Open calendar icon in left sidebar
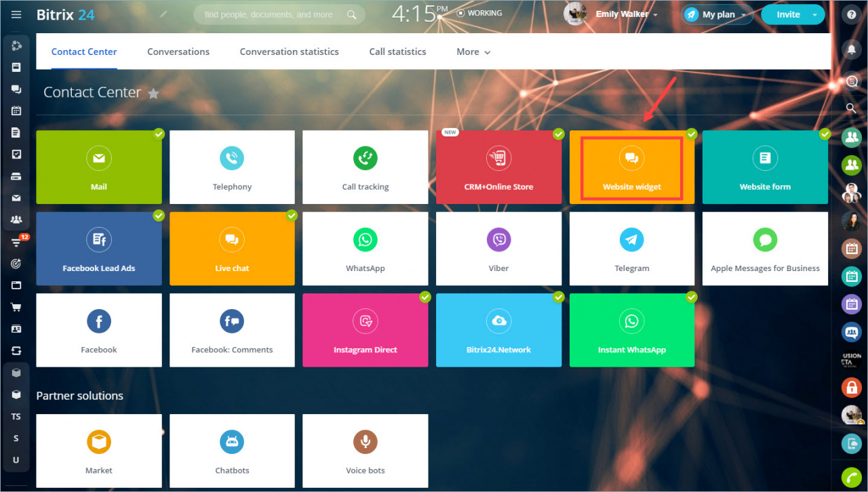Viewport: 868px width, 492px height. click(x=16, y=110)
